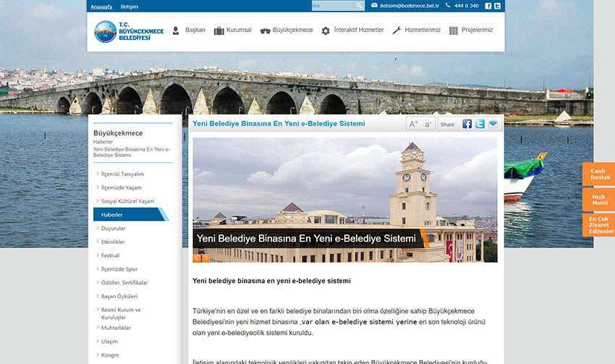The height and width of the screenshot is (364, 615).
Task: Click the search magnifier icon
Action: [359, 6]
